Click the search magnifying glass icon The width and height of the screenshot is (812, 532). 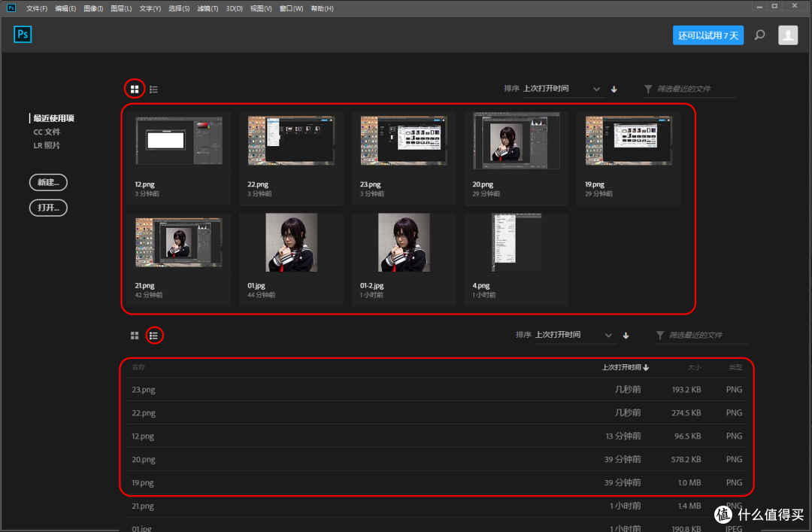tap(759, 35)
